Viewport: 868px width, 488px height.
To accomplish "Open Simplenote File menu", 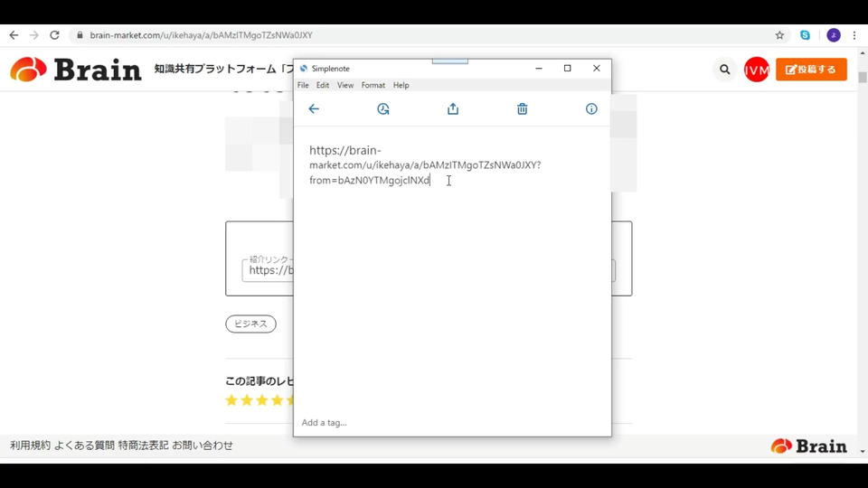I will [x=303, y=85].
